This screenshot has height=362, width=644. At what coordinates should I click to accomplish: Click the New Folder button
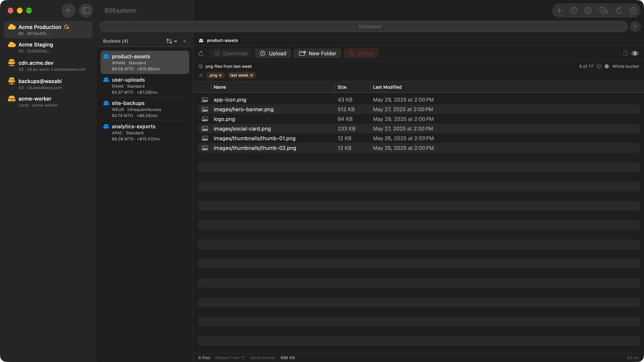coord(317,53)
